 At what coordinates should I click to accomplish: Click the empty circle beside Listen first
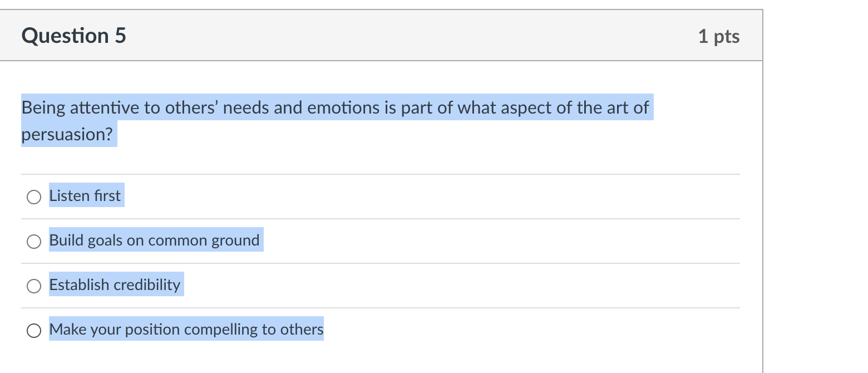pos(33,196)
